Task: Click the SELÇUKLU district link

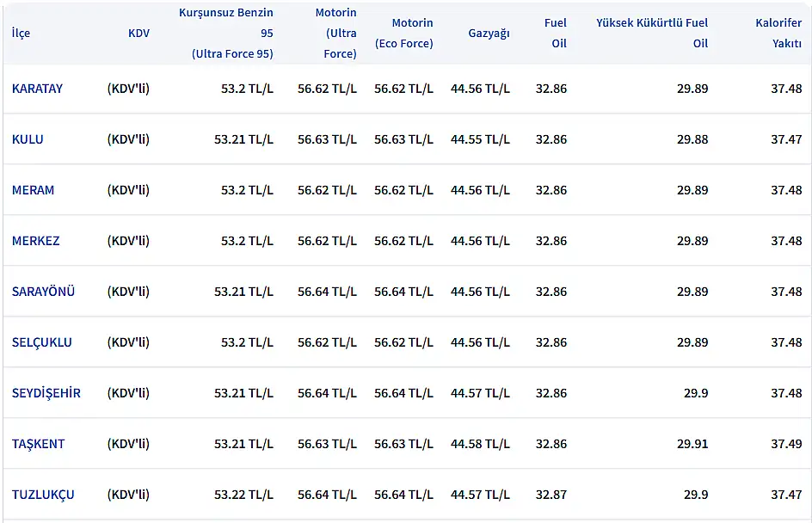Action: pos(42,342)
